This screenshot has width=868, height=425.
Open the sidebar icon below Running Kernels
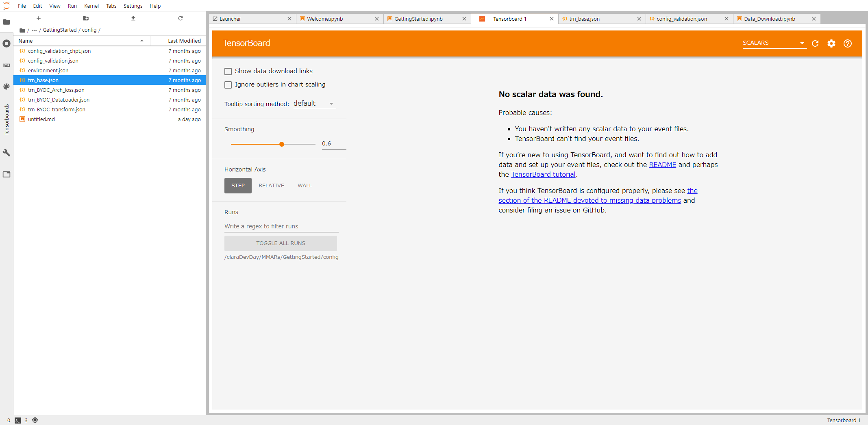point(7,65)
